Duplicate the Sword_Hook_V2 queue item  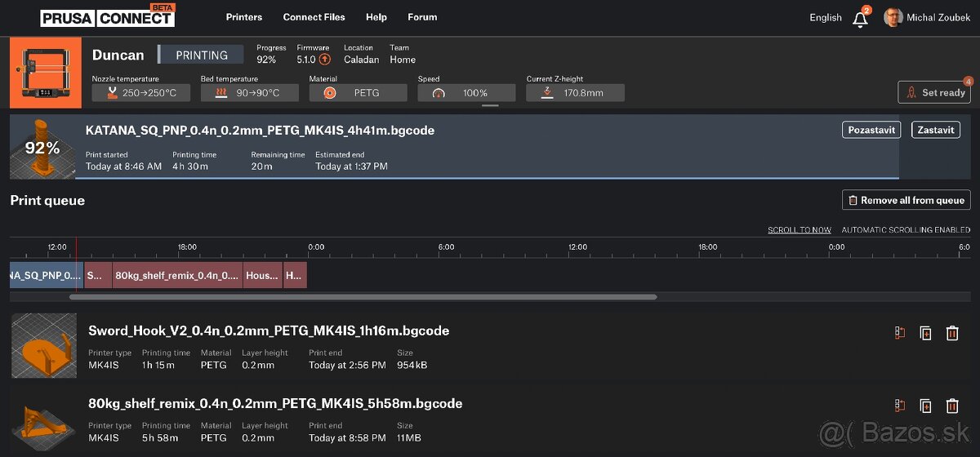click(x=925, y=333)
